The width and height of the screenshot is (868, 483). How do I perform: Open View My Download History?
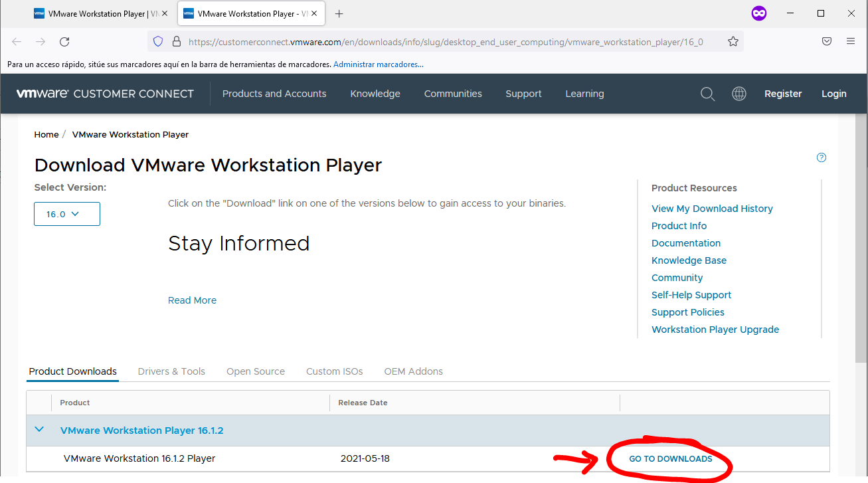(712, 209)
